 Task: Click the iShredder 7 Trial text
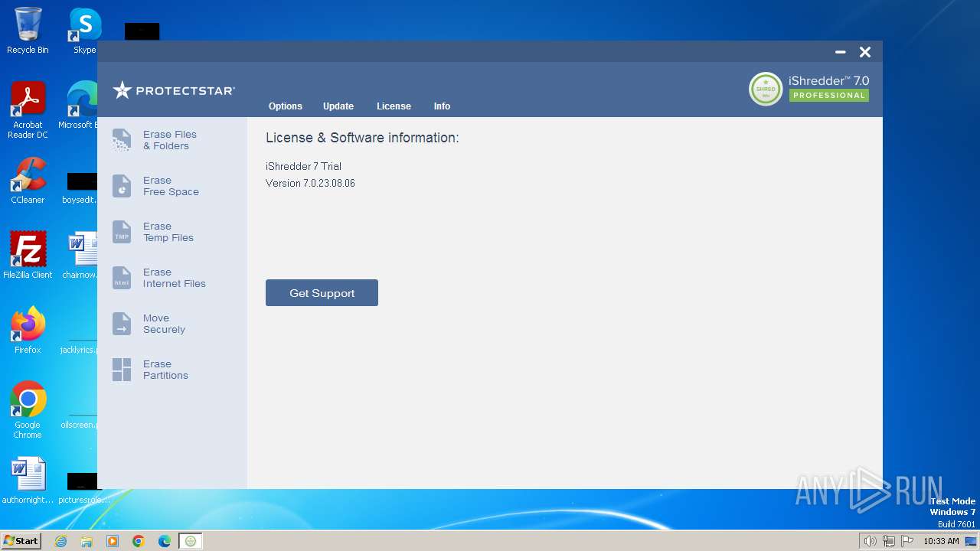[303, 166]
